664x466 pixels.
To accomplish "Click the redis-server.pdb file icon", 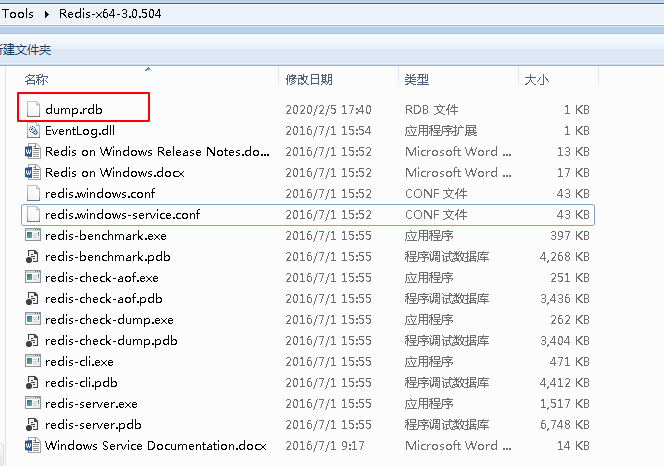I will 33,424.
